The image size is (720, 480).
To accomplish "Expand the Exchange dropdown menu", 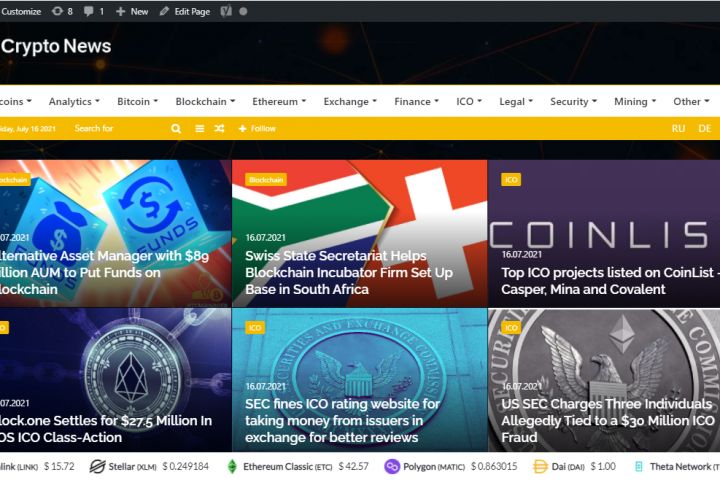I will (x=350, y=102).
